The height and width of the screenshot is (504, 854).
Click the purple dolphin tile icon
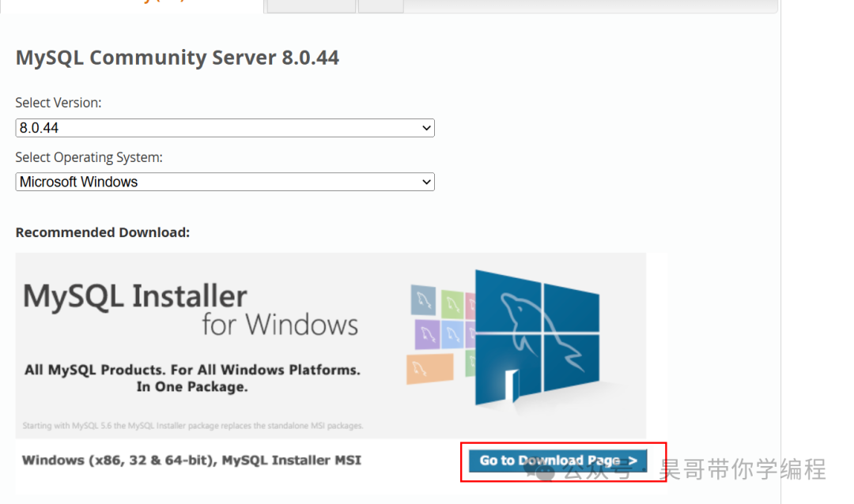(427, 333)
